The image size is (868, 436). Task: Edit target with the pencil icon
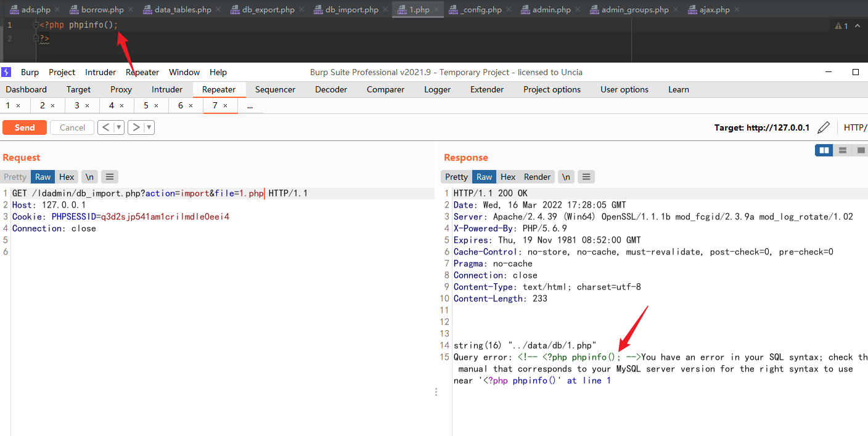pos(823,127)
